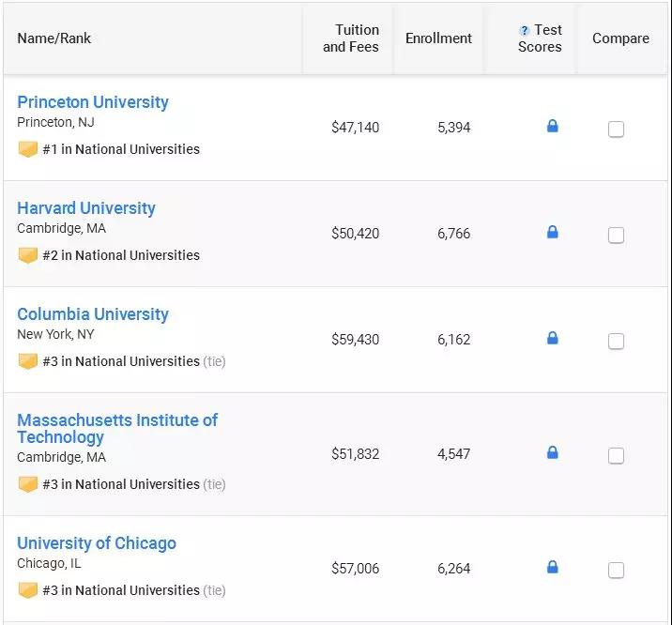This screenshot has width=672, height=625.
Task: Click the rank badge icon under Princeton University
Action: (x=28, y=149)
